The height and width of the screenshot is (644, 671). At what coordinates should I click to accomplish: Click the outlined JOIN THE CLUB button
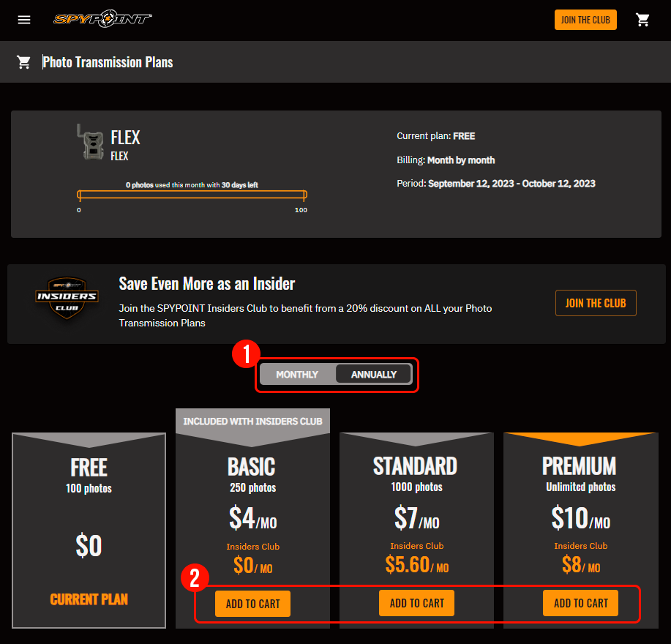[x=596, y=303]
